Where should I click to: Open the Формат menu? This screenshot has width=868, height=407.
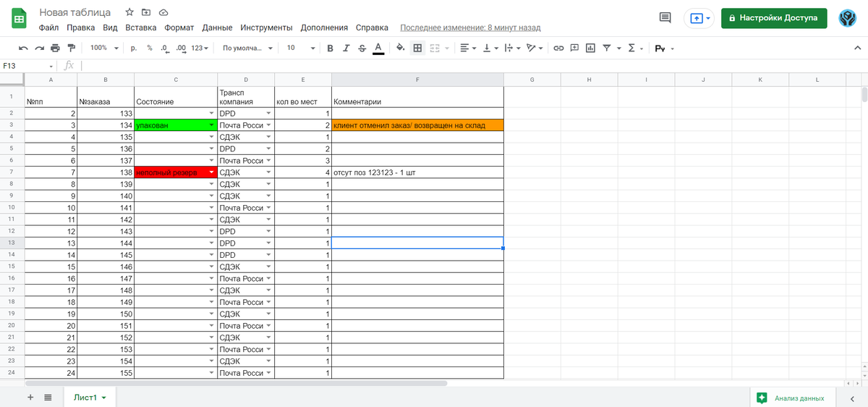[179, 28]
